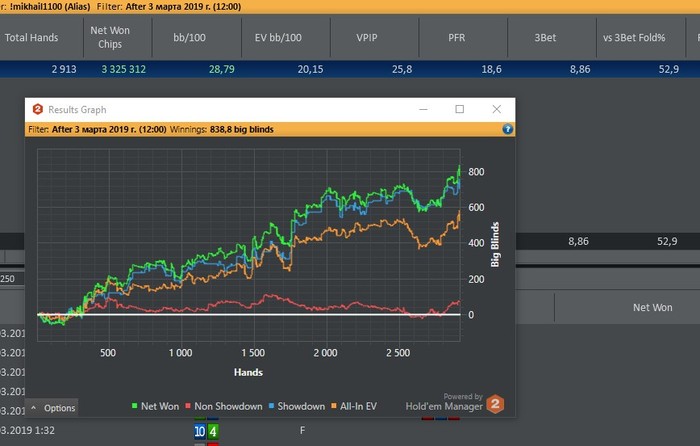The height and width of the screenshot is (446, 700).
Task: Select the net won chips value 3 325 312
Action: (x=124, y=70)
